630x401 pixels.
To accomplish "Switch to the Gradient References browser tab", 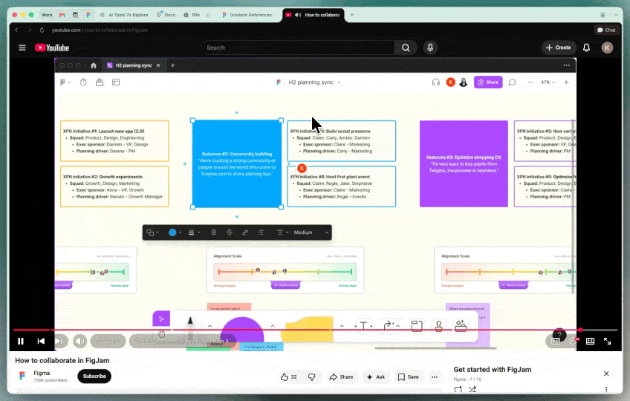I will click(249, 15).
